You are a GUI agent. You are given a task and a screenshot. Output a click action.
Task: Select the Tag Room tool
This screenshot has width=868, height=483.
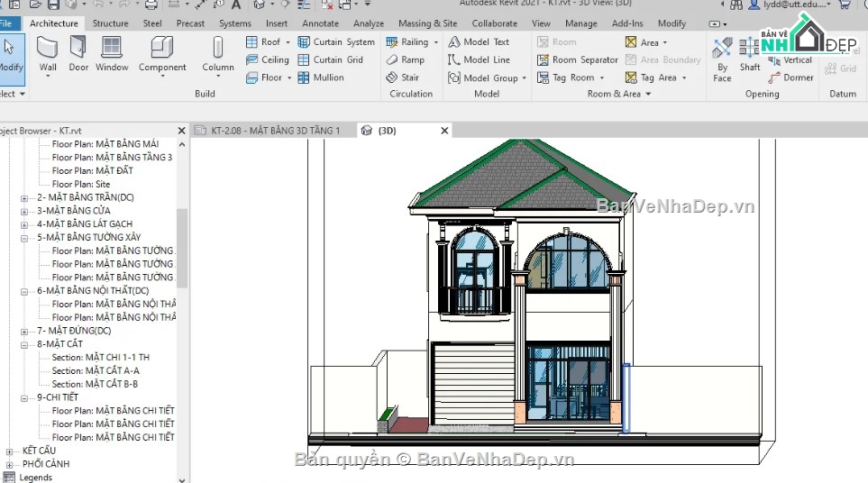click(566, 78)
